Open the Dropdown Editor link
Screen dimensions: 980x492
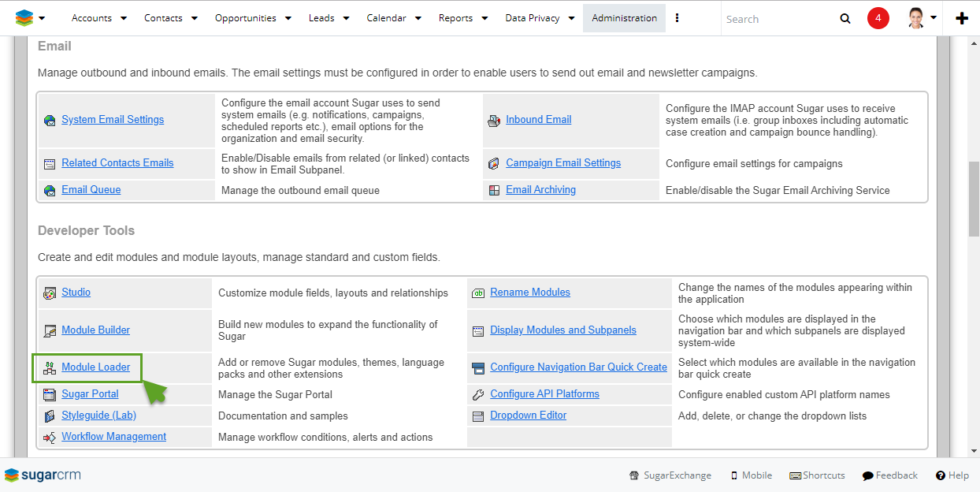529,416
